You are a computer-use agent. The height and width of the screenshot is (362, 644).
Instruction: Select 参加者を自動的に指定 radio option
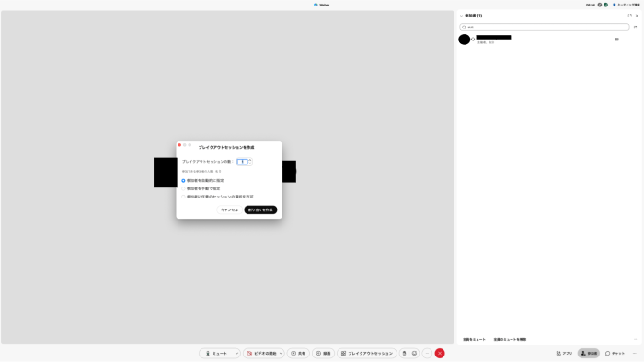(x=183, y=180)
